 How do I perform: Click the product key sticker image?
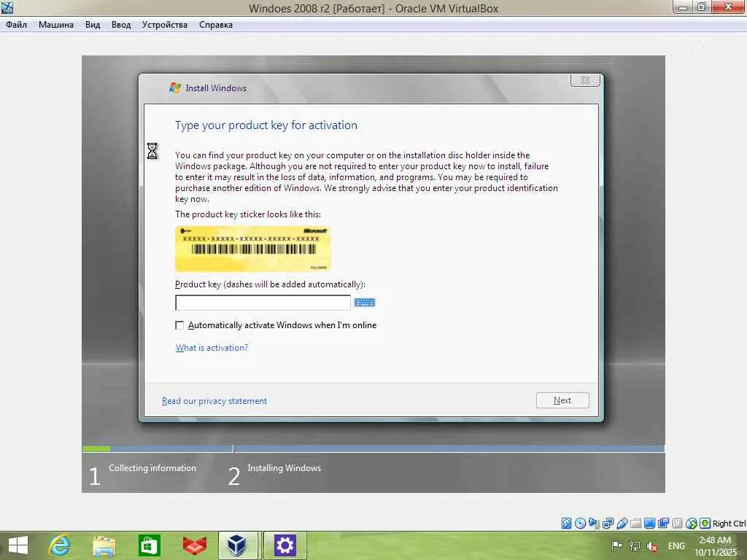click(x=252, y=249)
